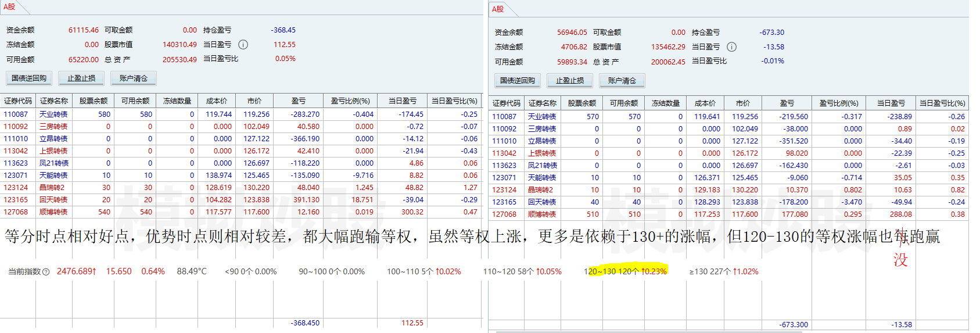Sort right table by 当日盈亏比(%) column header
Viewport: 980px width, 333px height.
(x=942, y=103)
